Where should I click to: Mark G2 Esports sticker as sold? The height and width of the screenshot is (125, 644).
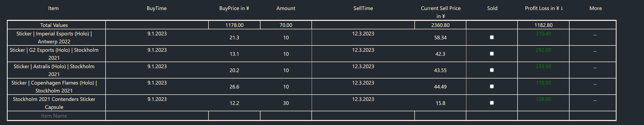[492, 54]
